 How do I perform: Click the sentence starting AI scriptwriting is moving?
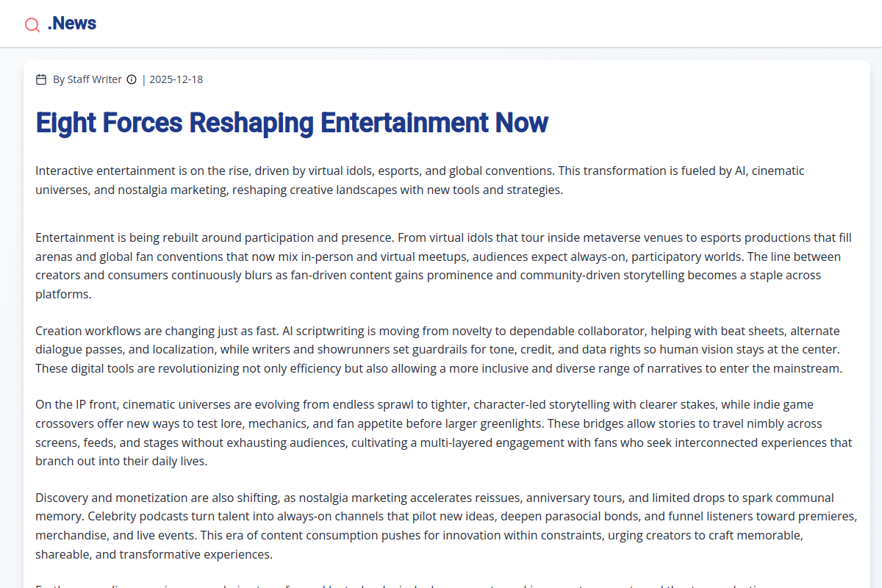coord(441,331)
